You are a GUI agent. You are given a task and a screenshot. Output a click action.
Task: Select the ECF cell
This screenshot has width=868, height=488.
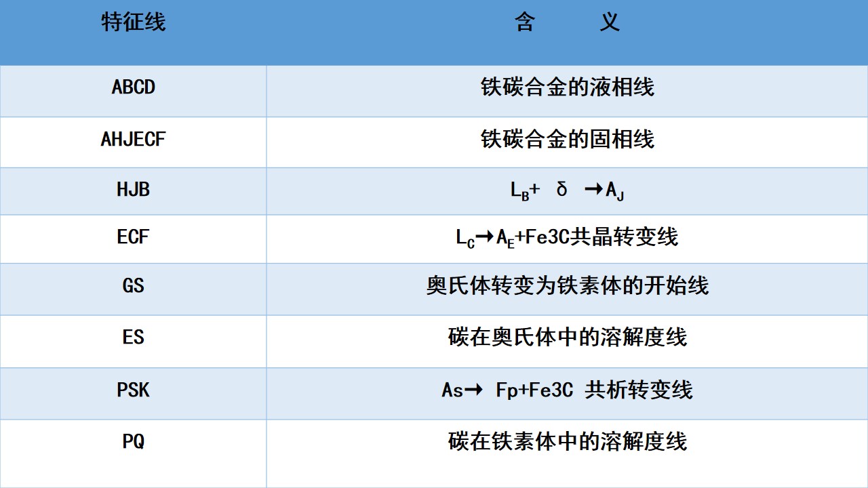pos(133,237)
